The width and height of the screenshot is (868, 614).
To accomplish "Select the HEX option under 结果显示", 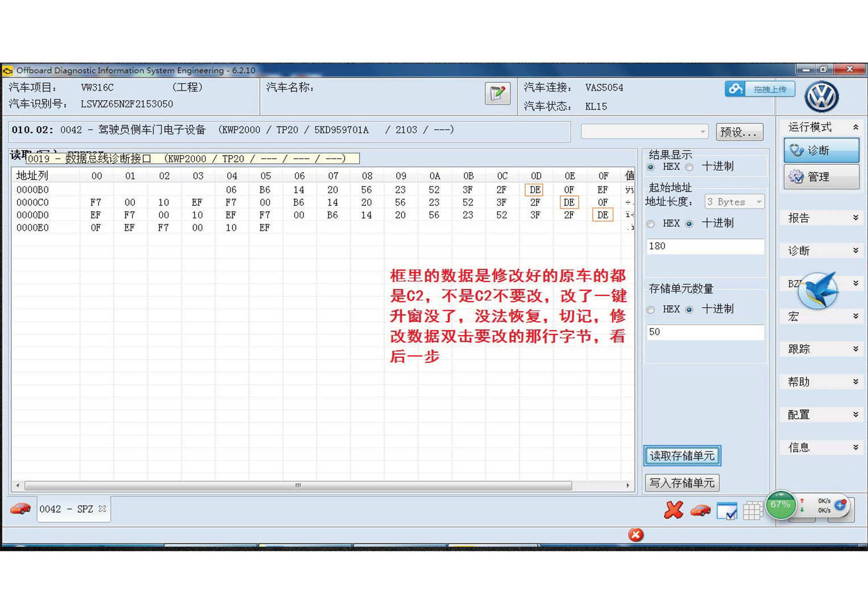I will tap(651, 167).
